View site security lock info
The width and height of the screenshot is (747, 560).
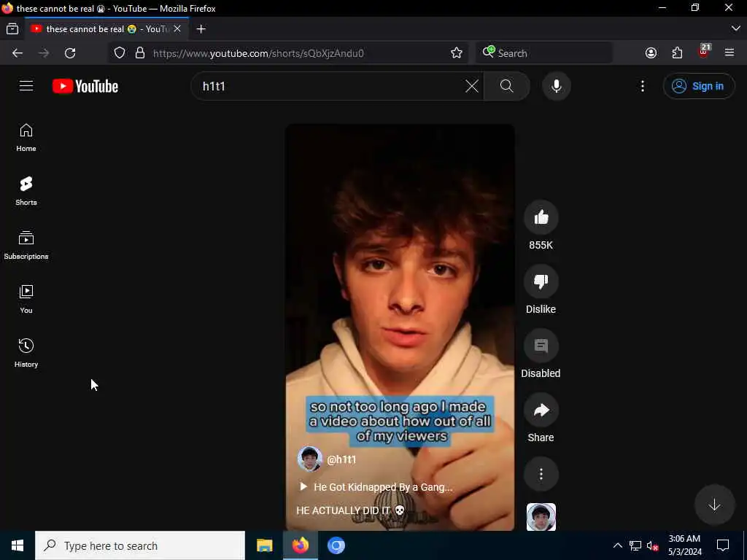pyautogui.click(x=139, y=52)
